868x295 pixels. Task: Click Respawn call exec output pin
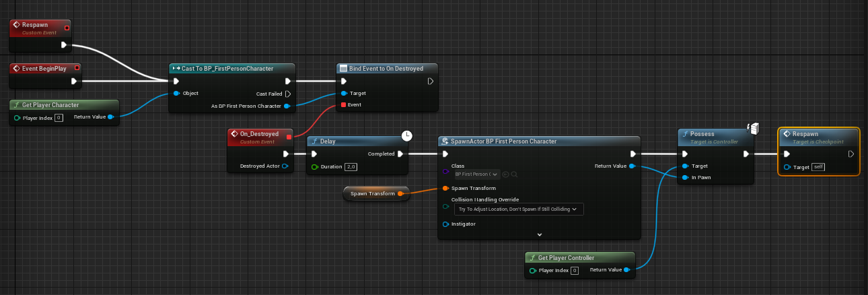(851, 154)
